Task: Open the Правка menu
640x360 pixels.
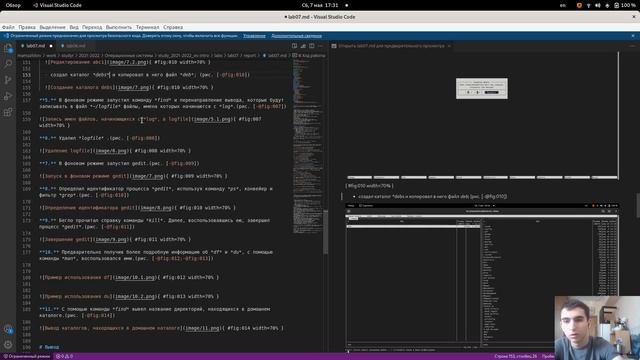Action: pyautogui.click(x=27, y=27)
